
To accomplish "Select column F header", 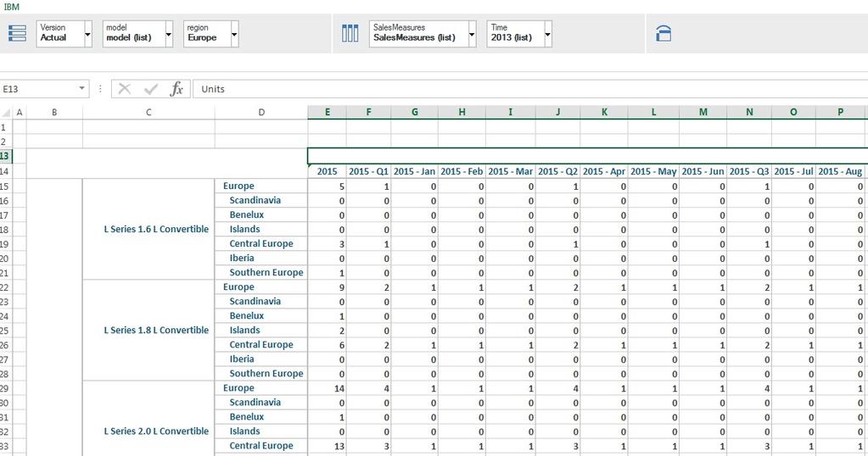I will [369, 112].
